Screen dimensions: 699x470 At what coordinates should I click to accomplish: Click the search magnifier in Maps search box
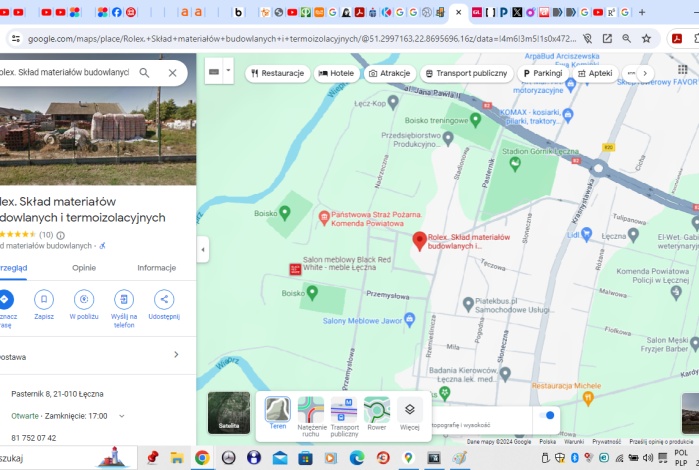point(144,73)
